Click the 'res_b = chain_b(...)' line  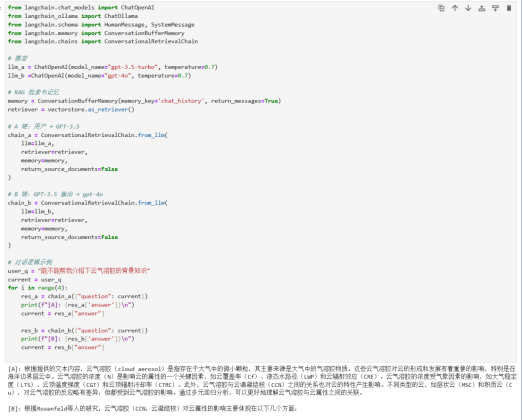point(84,331)
